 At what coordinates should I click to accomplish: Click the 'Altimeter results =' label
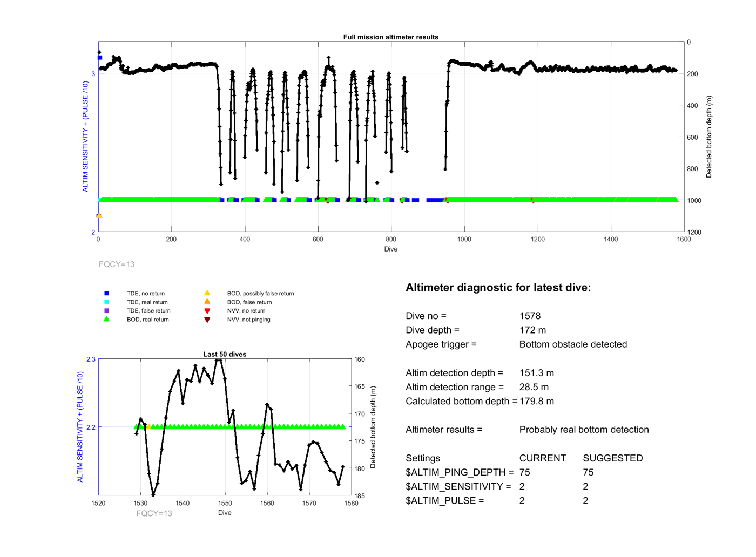click(444, 430)
